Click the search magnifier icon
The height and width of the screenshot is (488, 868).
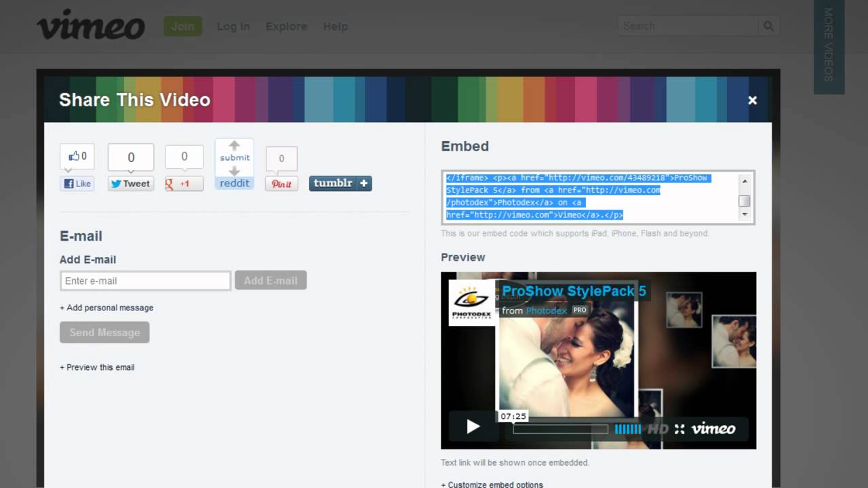coord(768,26)
